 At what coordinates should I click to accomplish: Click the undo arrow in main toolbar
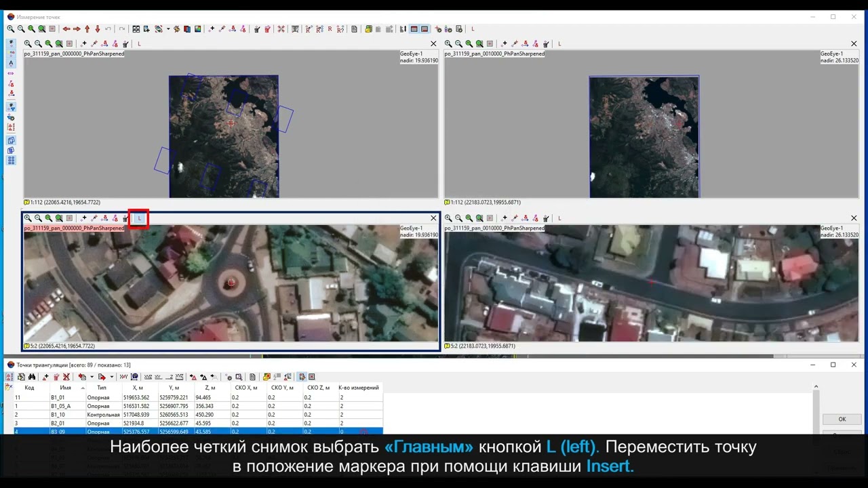click(x=108, y=29)
